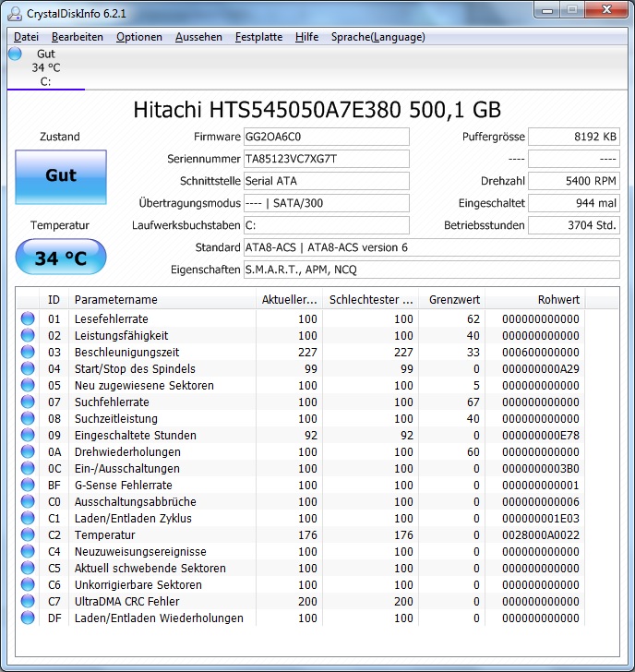Click the status orb for 0A Drehwiederholungen
This screenshot has width=635, height=672.
pos(28,451)
